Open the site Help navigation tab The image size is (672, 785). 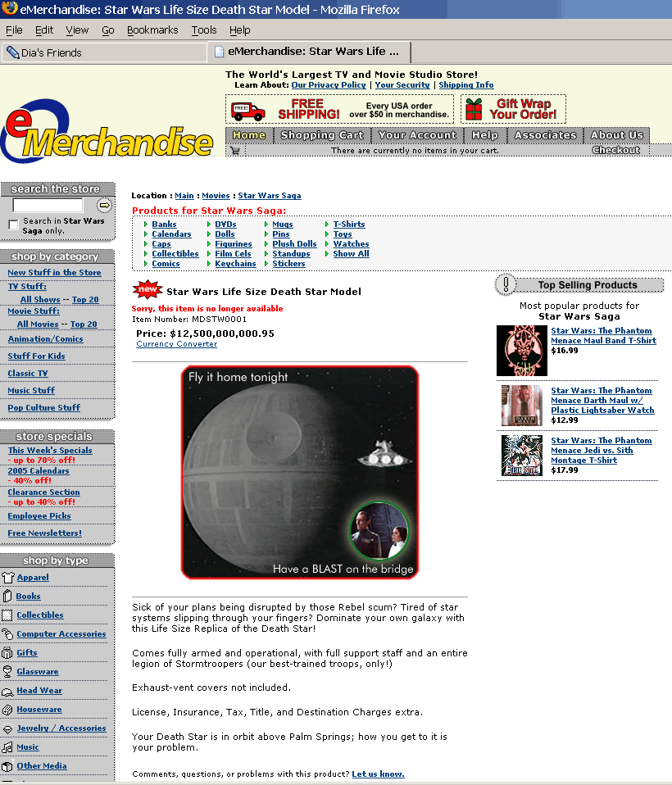point(484,135)
